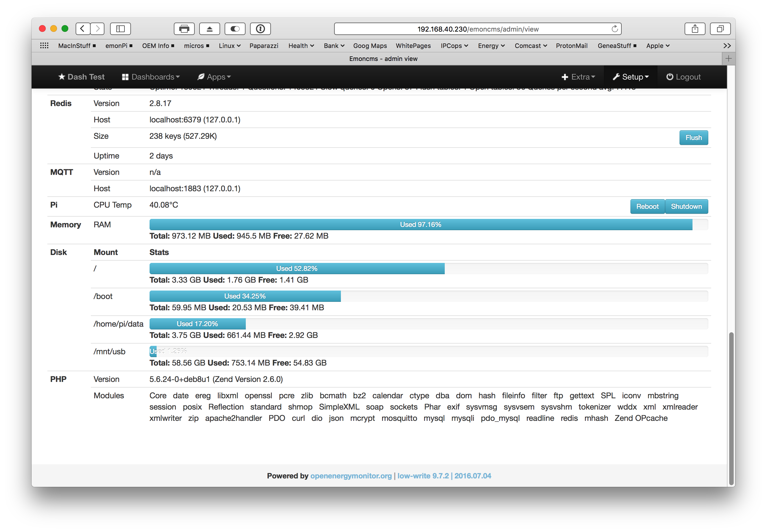Click the CPU Temp 40.08°C value

click(163, 205)
